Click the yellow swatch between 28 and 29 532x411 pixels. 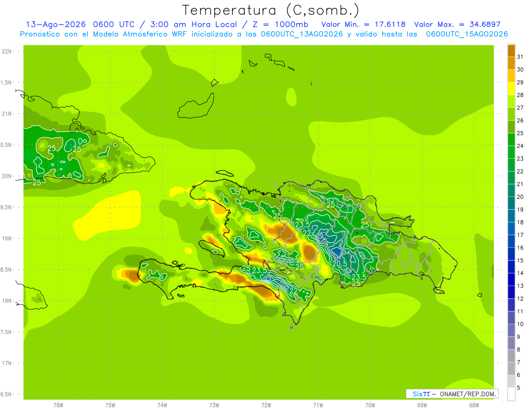pyautogui.click(x=511, y=88)
